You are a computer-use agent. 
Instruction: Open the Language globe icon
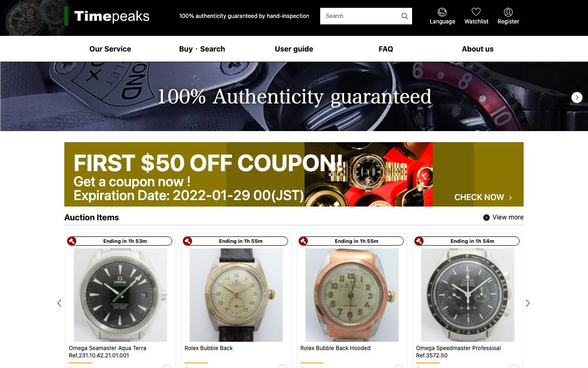442,12
